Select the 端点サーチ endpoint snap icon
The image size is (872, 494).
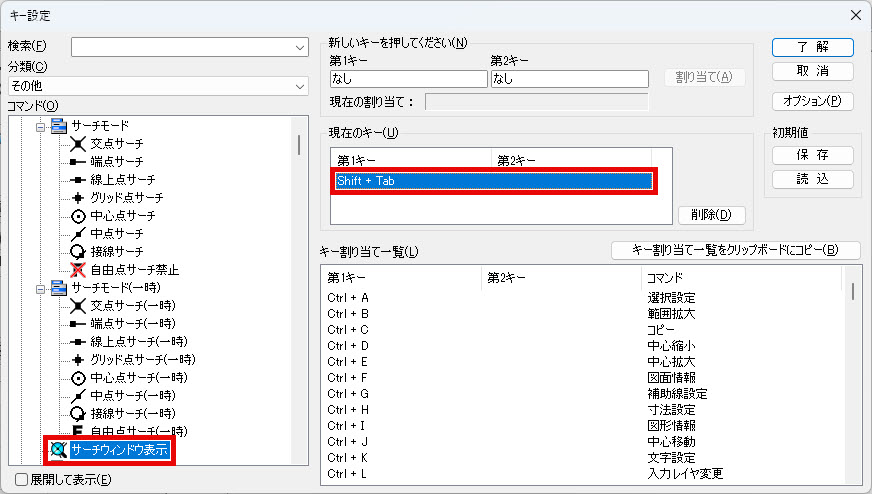pos(79,162)
